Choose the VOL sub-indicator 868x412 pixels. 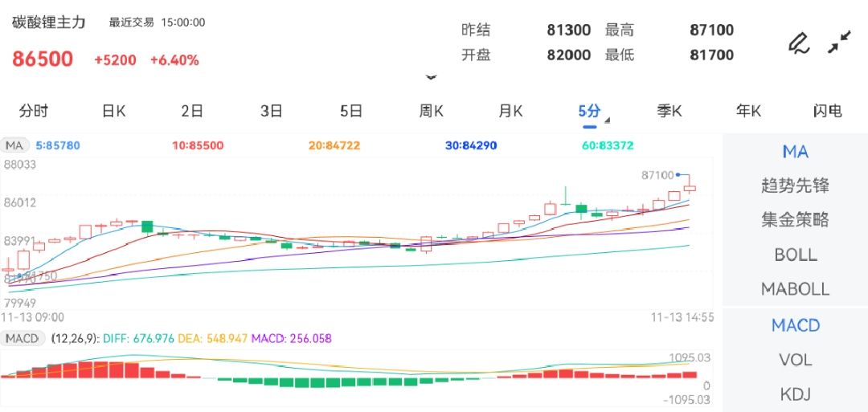tap(795, 360)
